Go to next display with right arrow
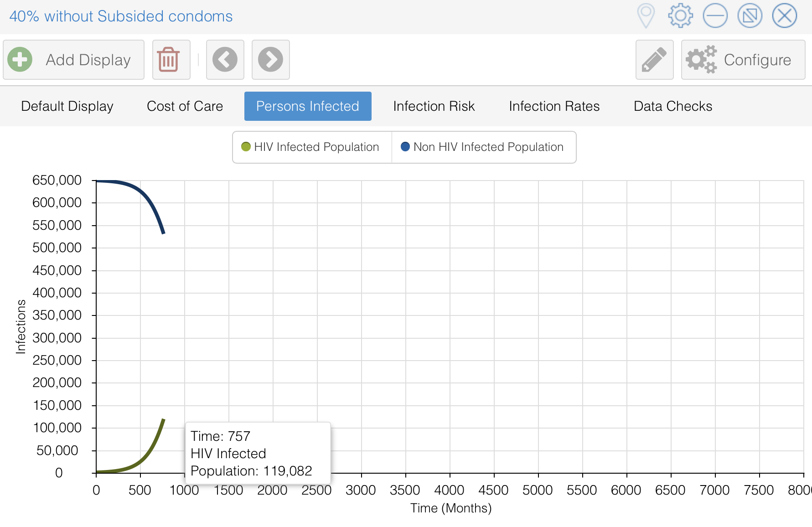This screenshot has width=812, height=527. click(x=270, y=60)
